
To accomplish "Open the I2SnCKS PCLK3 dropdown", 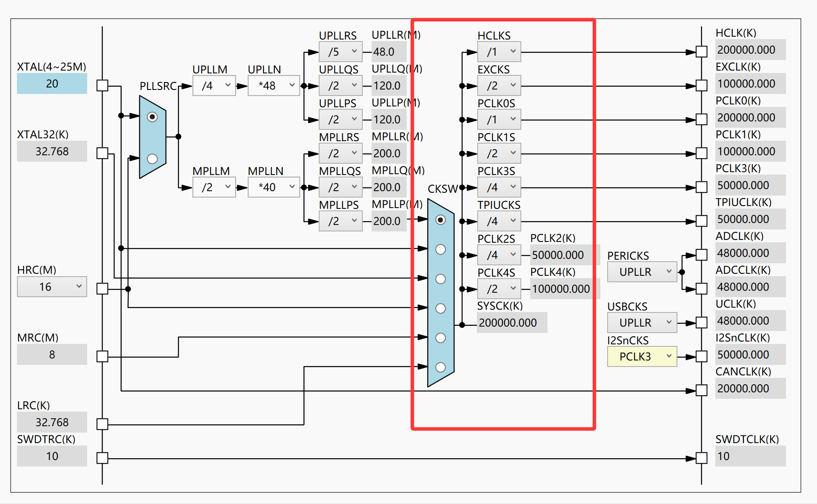I will tap(642, 356).
